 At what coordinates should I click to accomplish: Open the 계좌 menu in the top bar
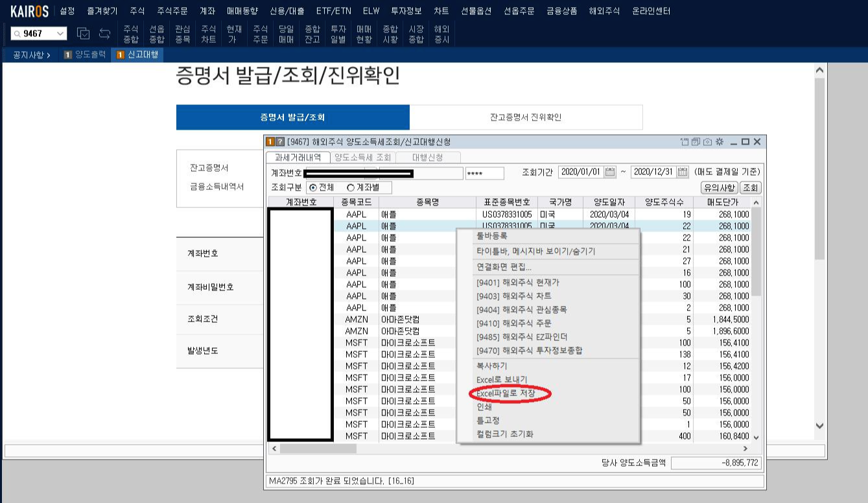(207, 11)
